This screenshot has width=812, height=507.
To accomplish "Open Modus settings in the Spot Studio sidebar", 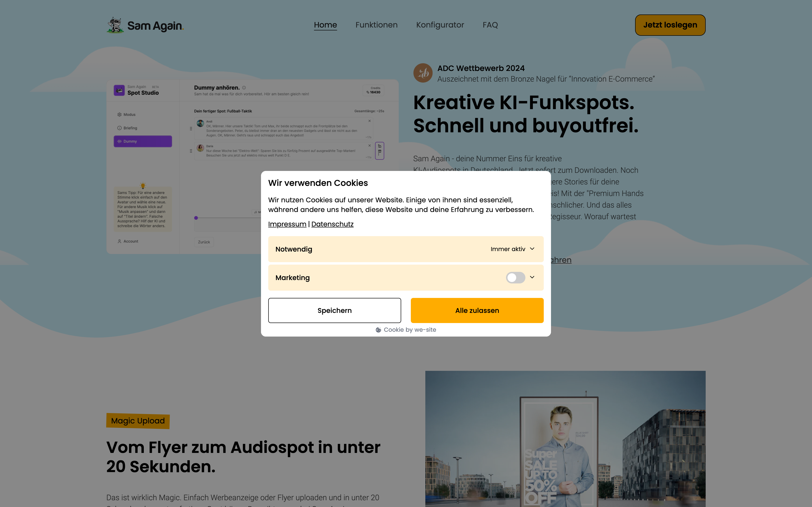I will (130, 114).
